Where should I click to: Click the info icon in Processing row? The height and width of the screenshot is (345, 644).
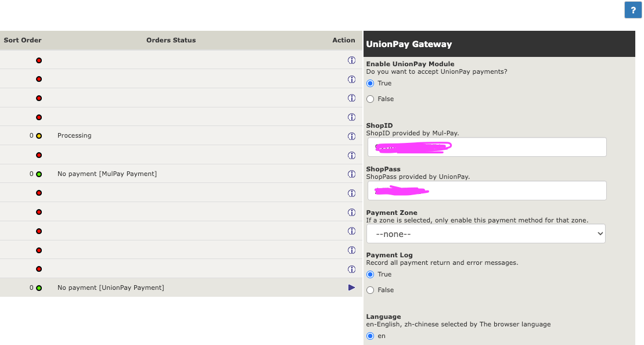pyautogui.click(x=351, y=136)
